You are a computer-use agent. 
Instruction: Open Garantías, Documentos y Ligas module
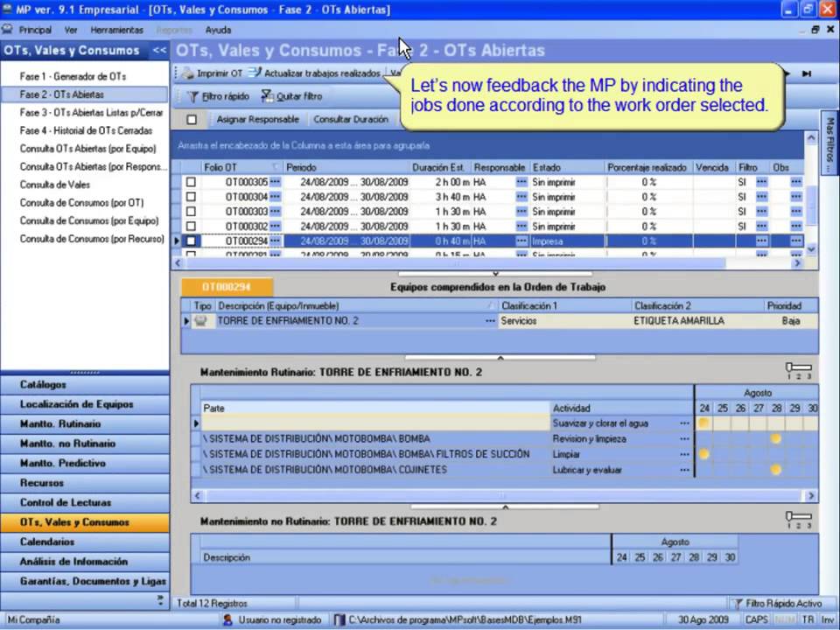(x=85, y=581)
